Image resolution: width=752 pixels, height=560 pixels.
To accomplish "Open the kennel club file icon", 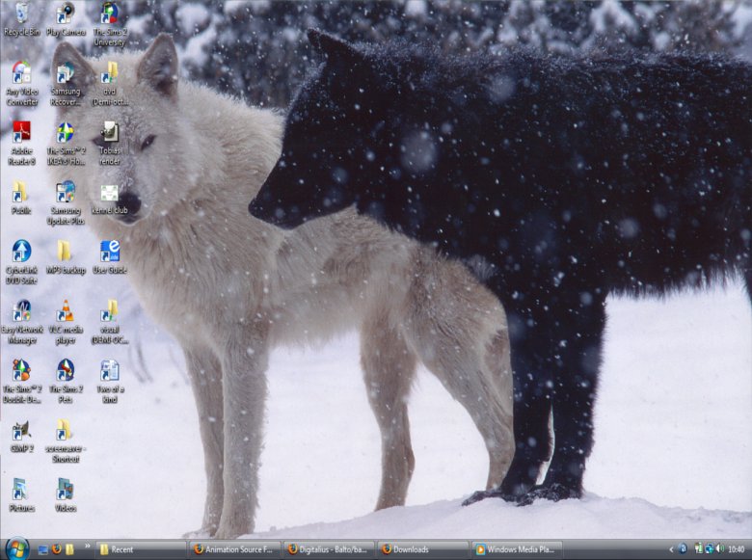I will pos(109,198).
